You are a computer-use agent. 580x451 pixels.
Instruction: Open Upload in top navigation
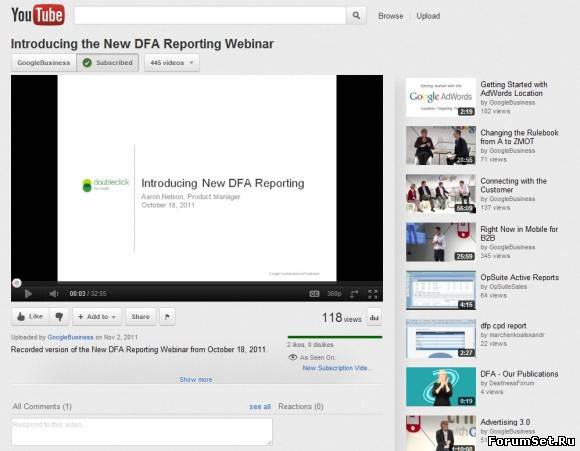click(x=428, y=16)
